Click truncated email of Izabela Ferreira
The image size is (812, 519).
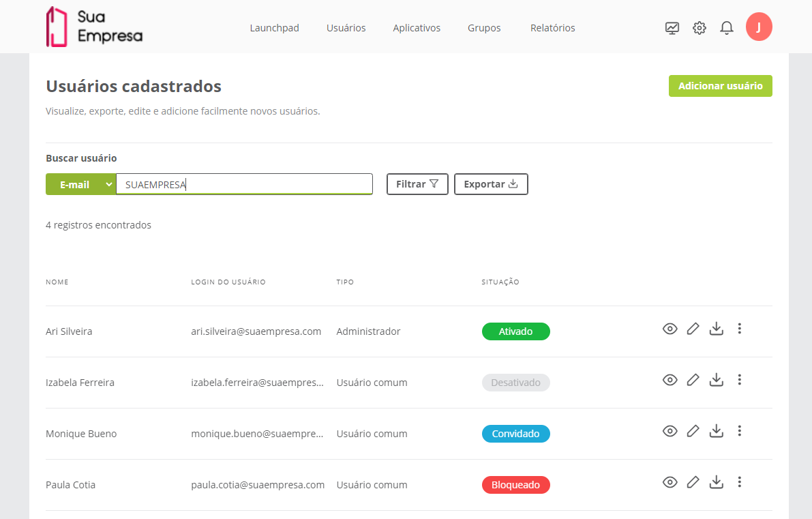point(258,383)
